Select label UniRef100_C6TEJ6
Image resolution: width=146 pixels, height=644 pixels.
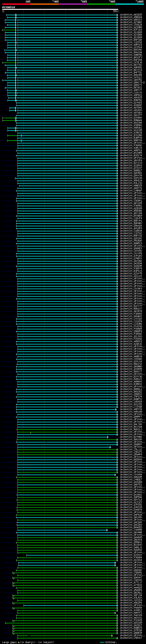click(x=131, y=63)
